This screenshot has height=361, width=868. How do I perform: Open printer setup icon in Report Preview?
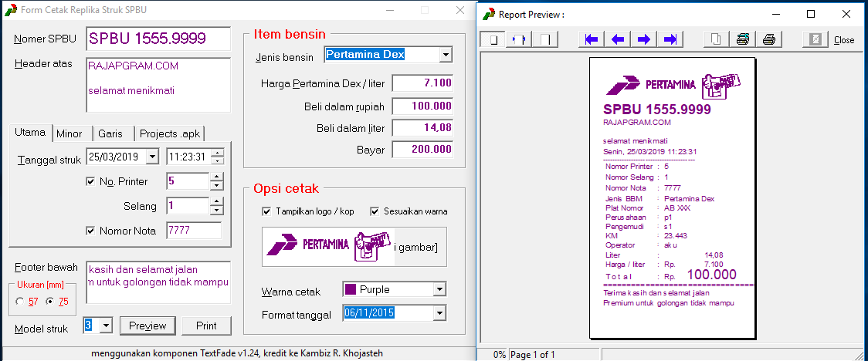click(x=742, y=39)
